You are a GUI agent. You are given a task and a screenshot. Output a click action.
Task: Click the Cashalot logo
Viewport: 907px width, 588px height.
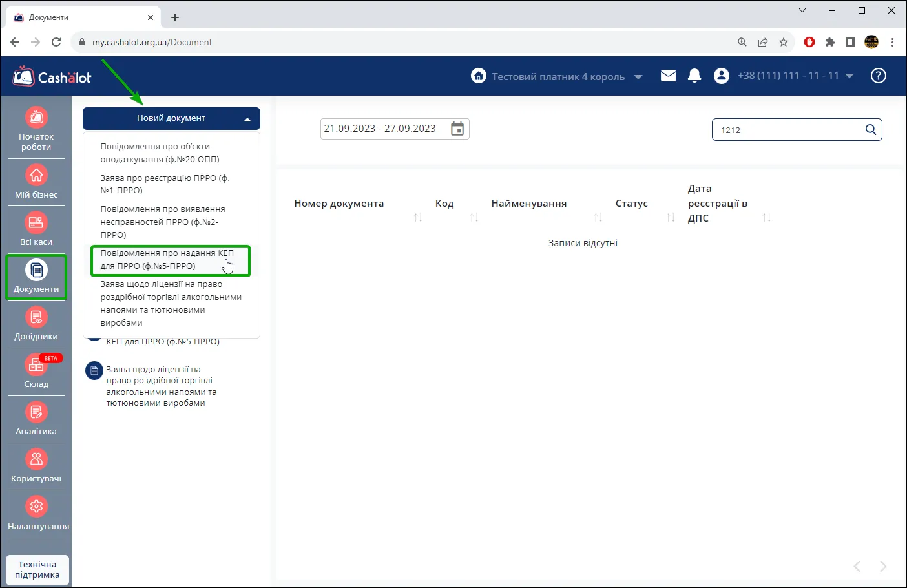tap(52, 77)
